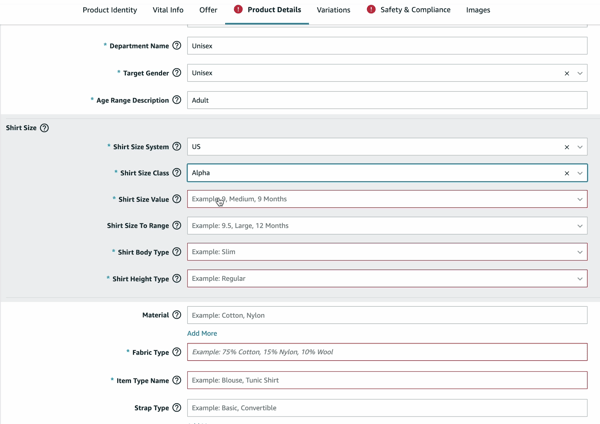Click the Add More link under Material

point(202,333)
